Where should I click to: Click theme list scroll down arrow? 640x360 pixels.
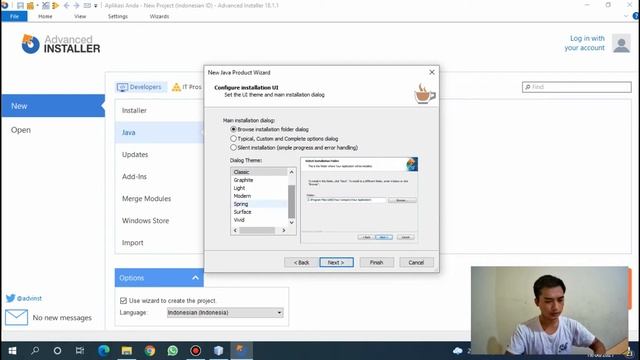[x=291, y=222]
